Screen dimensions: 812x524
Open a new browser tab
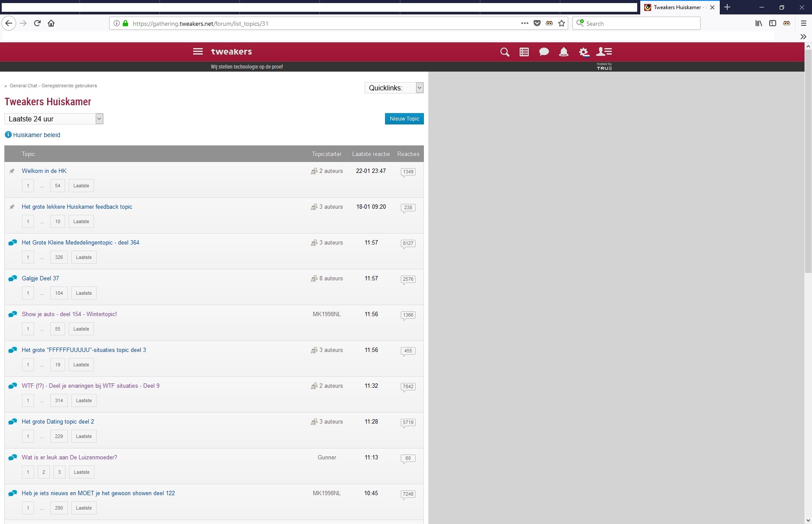[727, 7]
